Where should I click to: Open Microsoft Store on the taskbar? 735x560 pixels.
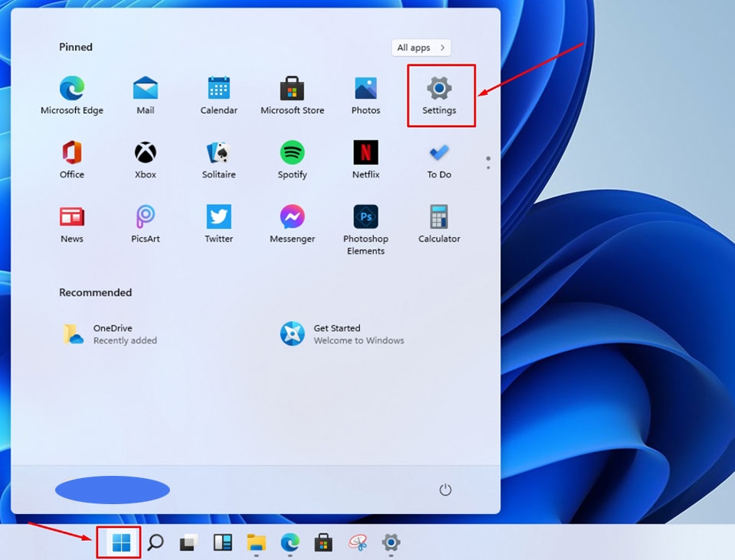323,542
